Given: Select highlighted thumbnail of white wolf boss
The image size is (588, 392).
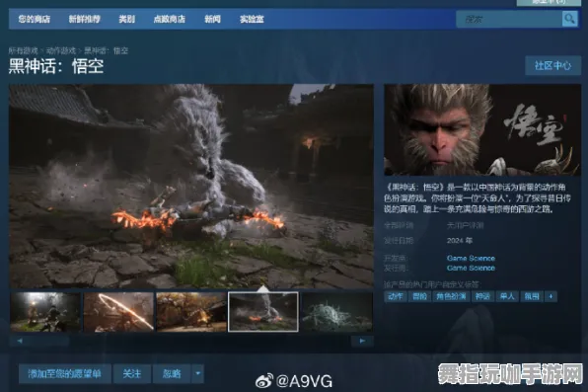Looking at the screenshot, I should pyautogui.click(x=263, y=312).
